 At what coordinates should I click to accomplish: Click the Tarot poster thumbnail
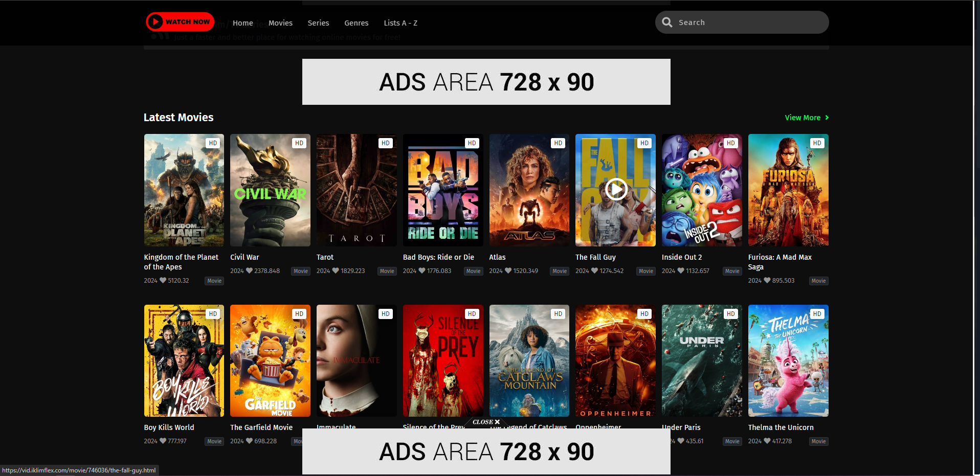357,190
